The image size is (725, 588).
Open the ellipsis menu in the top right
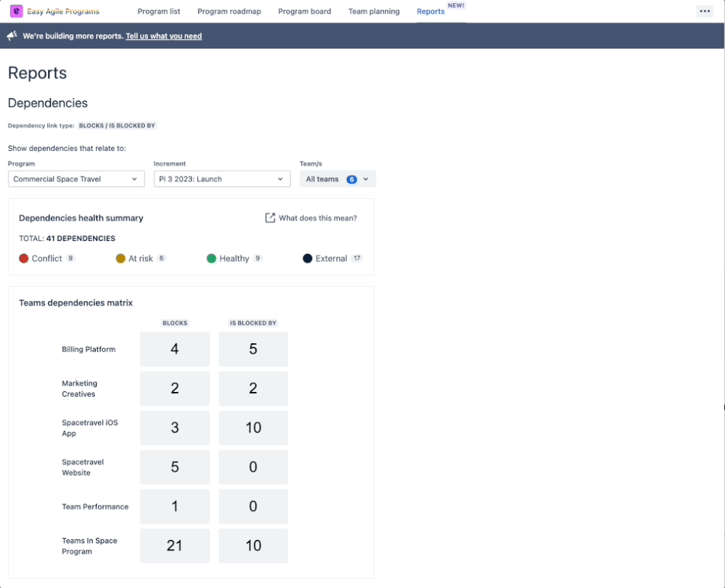(x=703, y=10)
